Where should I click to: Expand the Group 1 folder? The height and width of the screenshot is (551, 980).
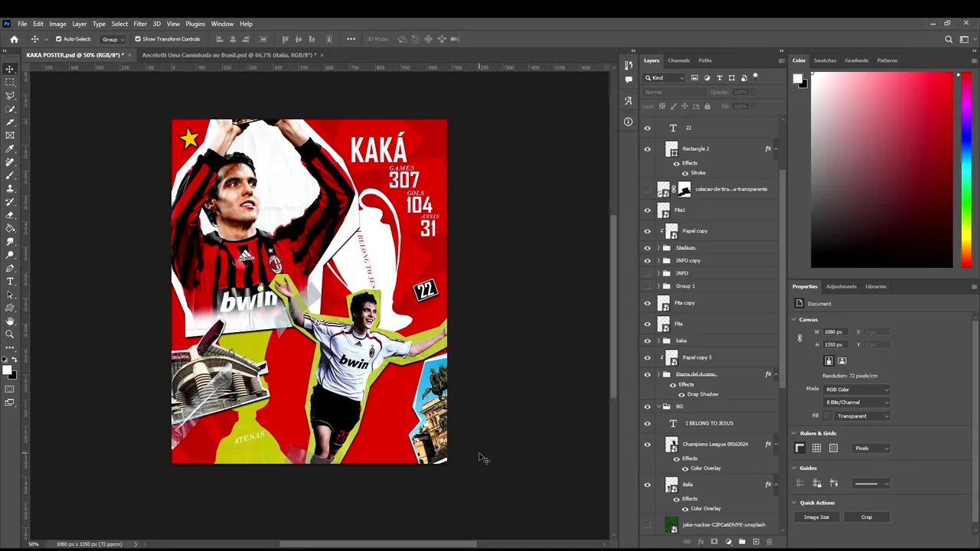point(658,286)
